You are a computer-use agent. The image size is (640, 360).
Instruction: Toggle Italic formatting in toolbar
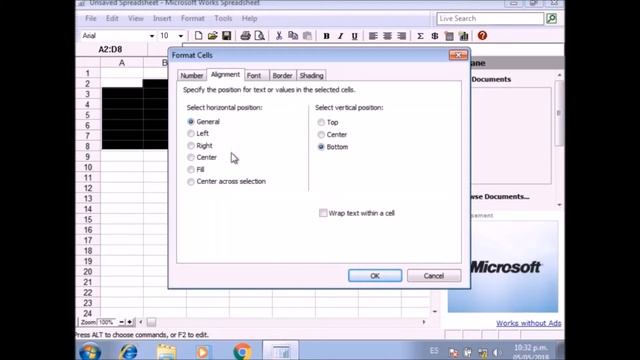(x=340, y=36)
